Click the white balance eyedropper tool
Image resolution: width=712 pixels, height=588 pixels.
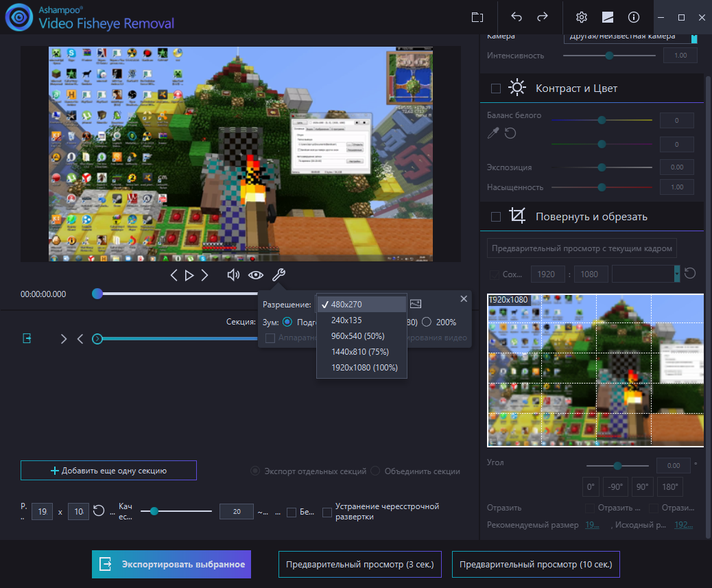point(493,133)
